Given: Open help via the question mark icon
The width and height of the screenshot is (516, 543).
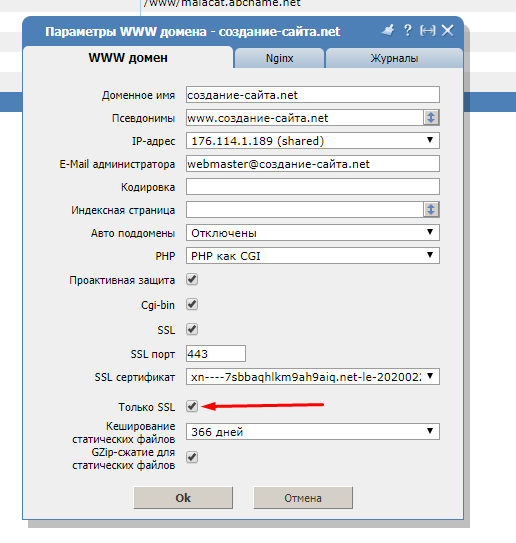Looking at the screenshot, I should click(408, 30).
